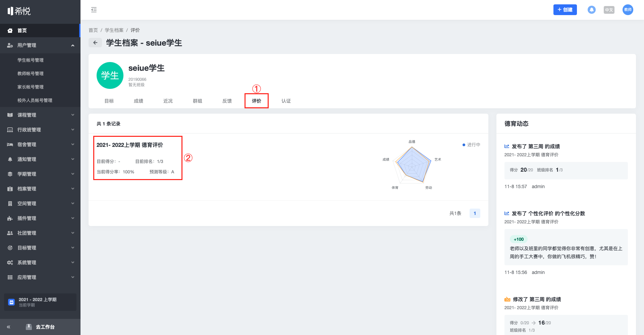Click the 首页 home icon in sidebar
The width and height of the screenshot is (644, 335).
(x=10, y=31)
